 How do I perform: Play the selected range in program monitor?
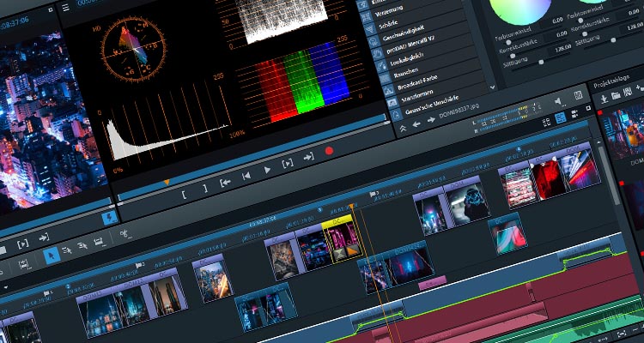(288, 163)
